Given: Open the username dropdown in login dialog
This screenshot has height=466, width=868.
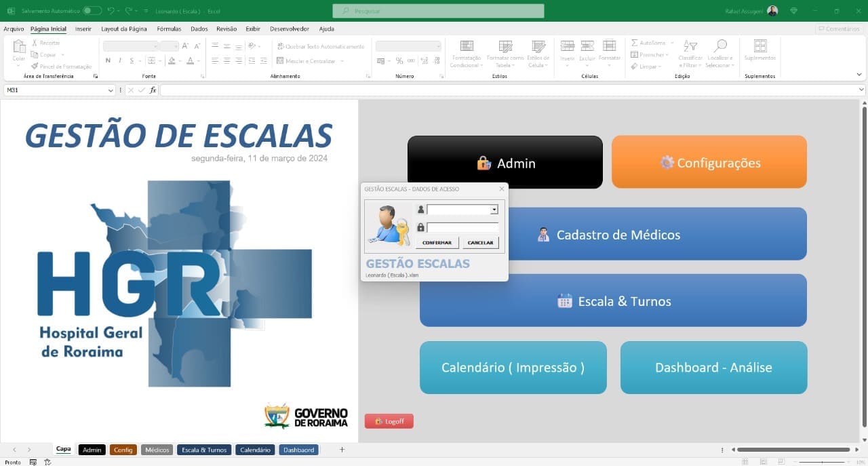Looking at the screenshot, I should click(x=494, y=210).
